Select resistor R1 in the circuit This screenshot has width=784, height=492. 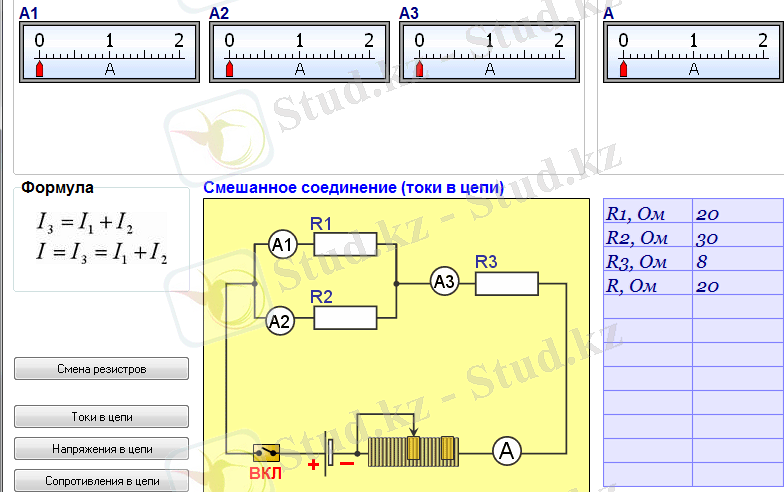345,245
